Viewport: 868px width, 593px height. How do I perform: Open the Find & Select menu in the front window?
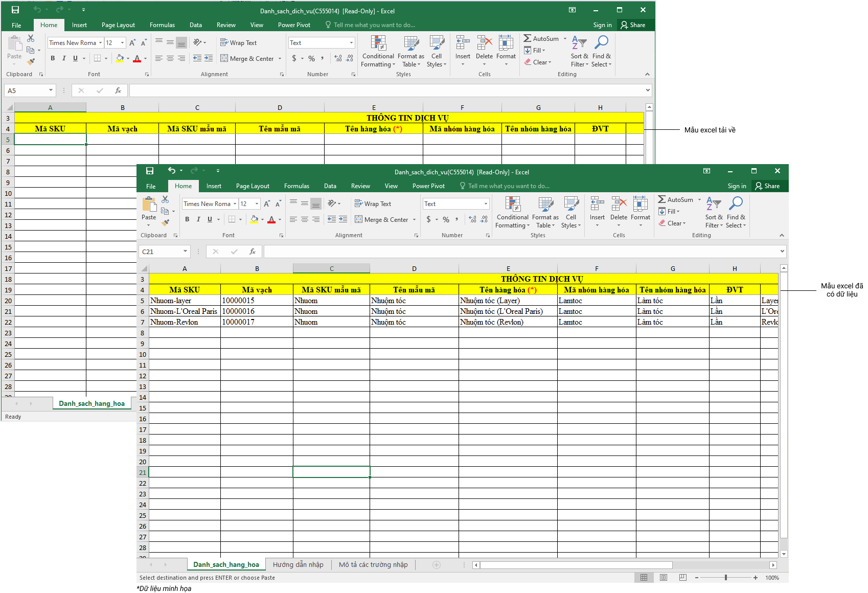736,212
